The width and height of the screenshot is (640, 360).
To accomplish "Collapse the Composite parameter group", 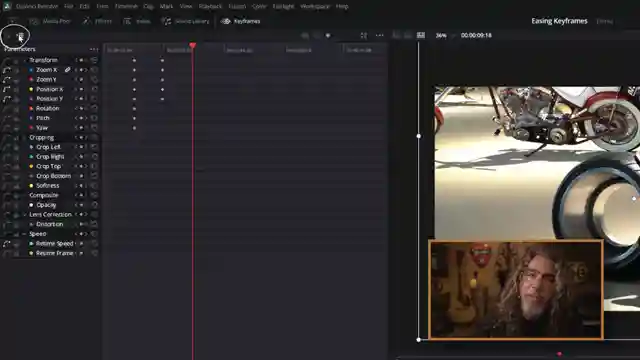I will coord(24,196).
